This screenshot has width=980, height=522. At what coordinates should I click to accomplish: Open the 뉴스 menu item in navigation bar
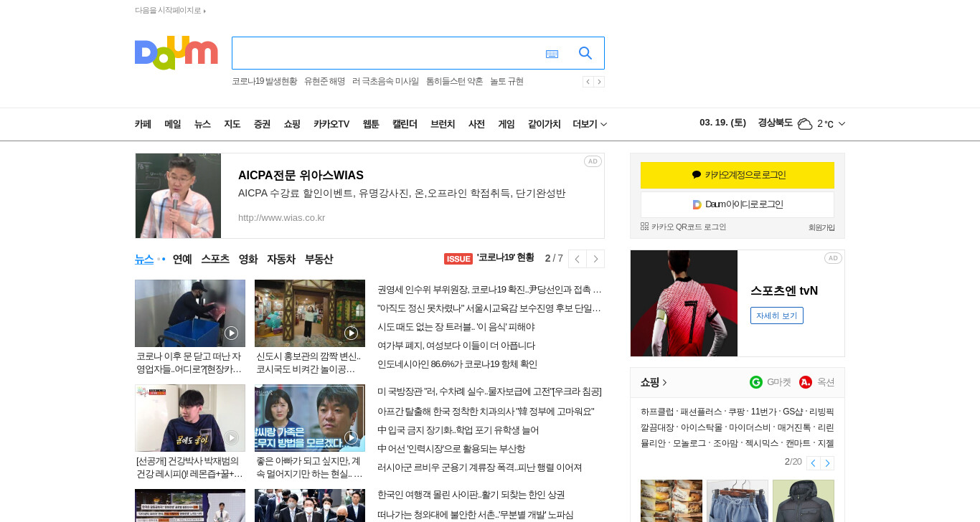point(202,124)
